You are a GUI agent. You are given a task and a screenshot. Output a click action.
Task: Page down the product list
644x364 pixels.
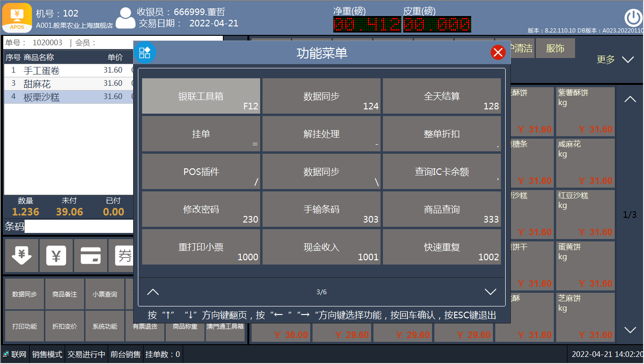pyautogui.click(x=630, y=330)
